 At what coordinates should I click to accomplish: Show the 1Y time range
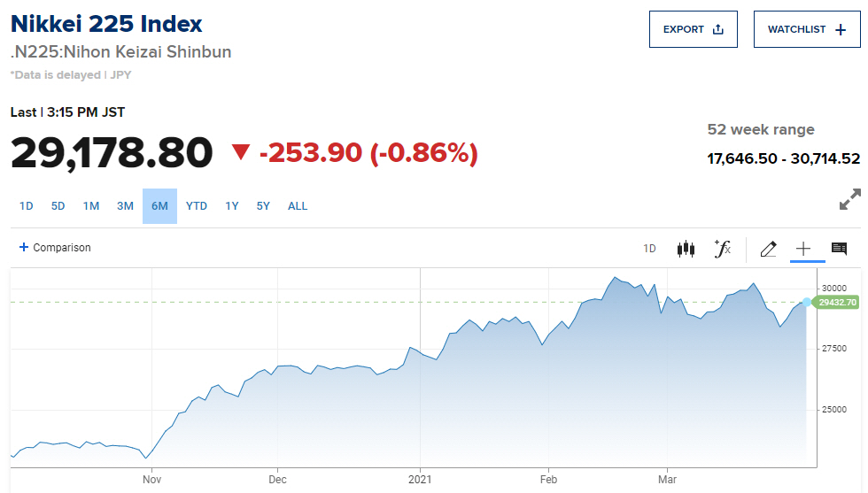(232, 206)
